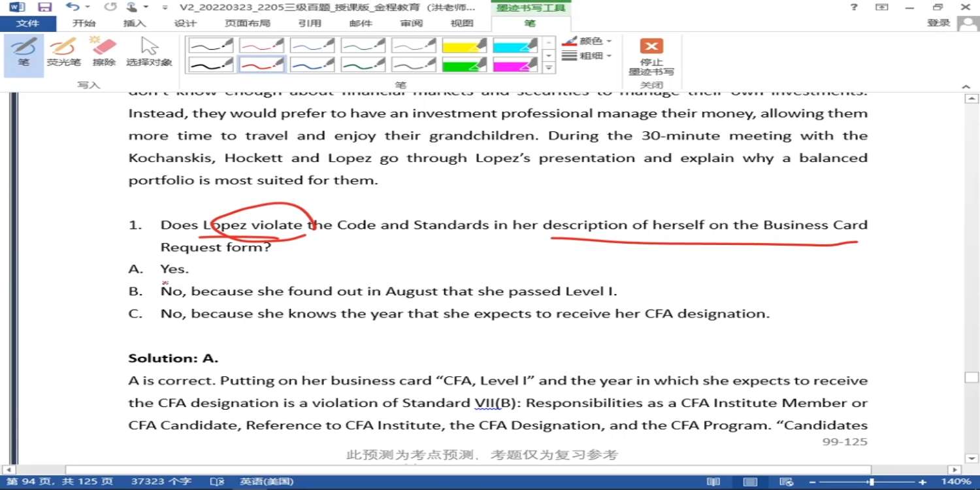Click the 140% zoom level button
The width and height of the screenshot is (980, 490).
pyautogui.click(x=956, y=482)
